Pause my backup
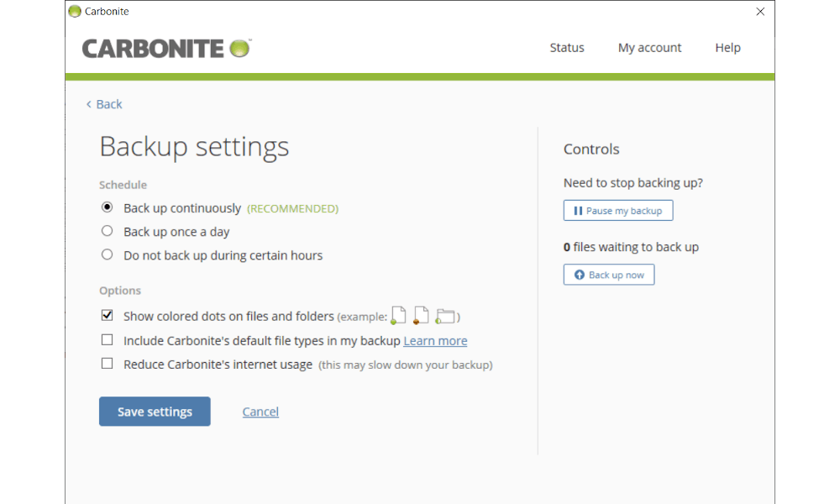 point(617,211)
